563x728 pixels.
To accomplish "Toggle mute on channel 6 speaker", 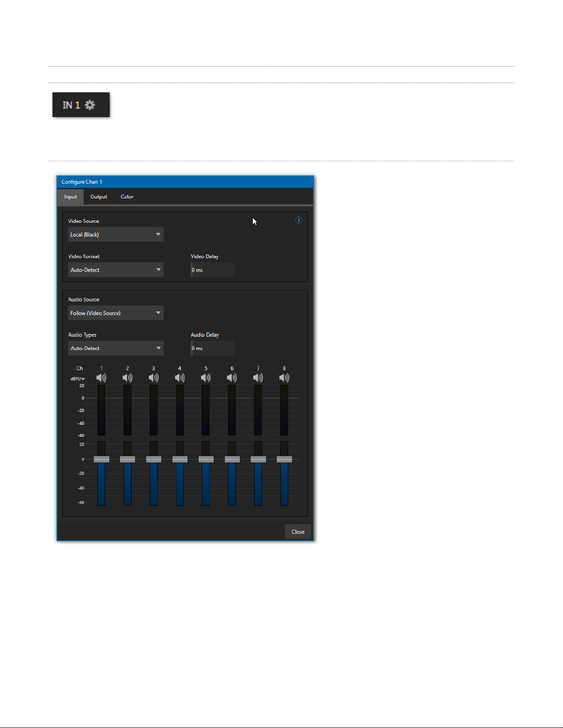I will [x=232, y=378].
